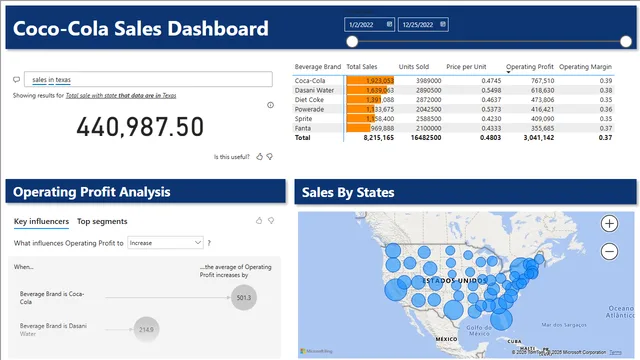
Task: Zoom in on the map
Action: [x=609, y=224]
